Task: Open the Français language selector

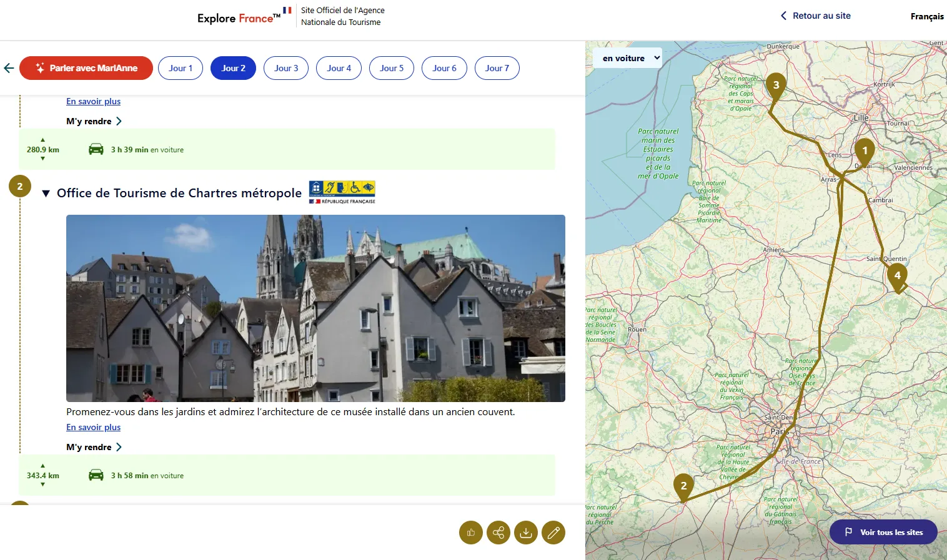Action: click(926, 16)
